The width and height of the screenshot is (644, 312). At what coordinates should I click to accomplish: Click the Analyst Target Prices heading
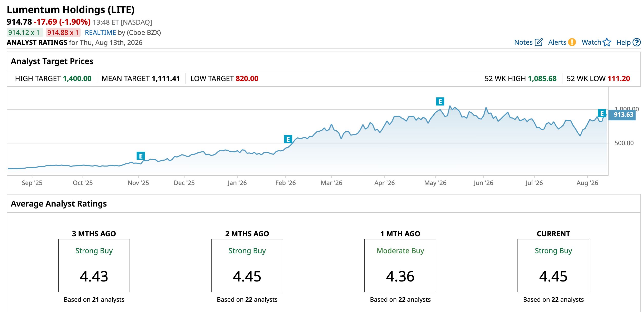pyautogui.click(x=52, y=61)
